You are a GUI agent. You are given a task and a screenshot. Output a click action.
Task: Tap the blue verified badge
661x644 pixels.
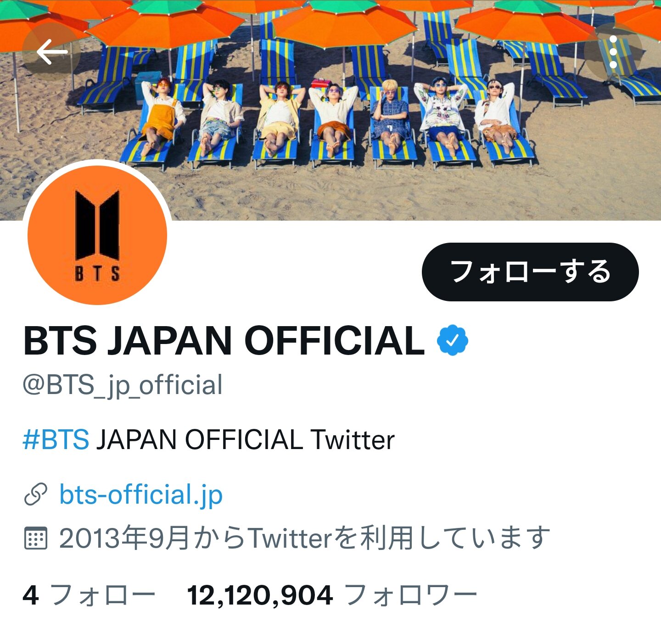(x=453, y=340)
